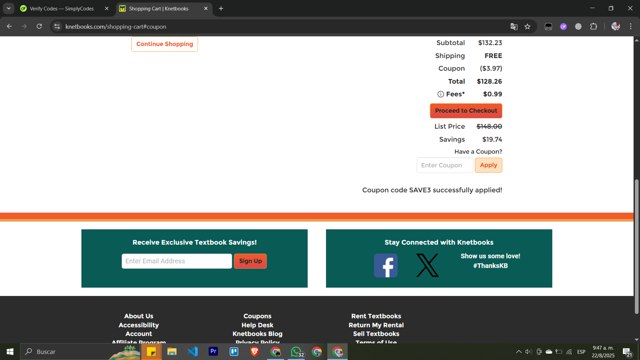The height and width of the screenshot is (360, 640).
Task: Open the Facebook icon for Knetbooks
Action: click(x=386, y=265)
